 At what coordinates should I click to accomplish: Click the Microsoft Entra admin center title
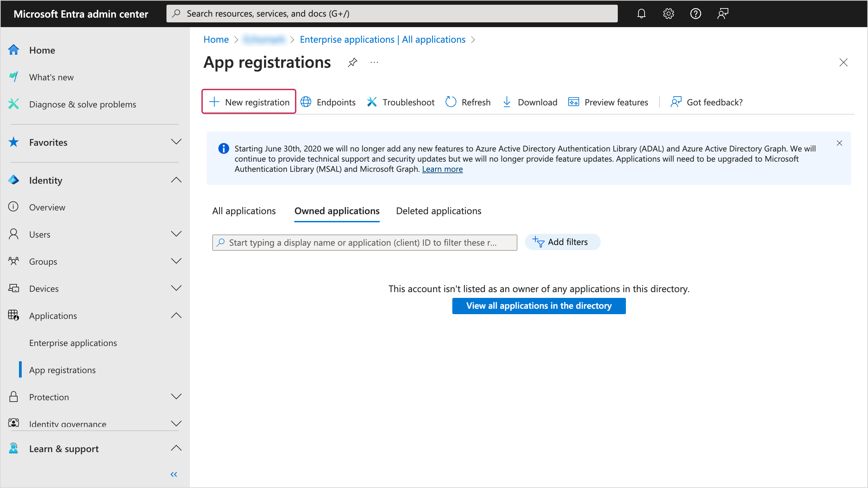(x=81, y=14)
